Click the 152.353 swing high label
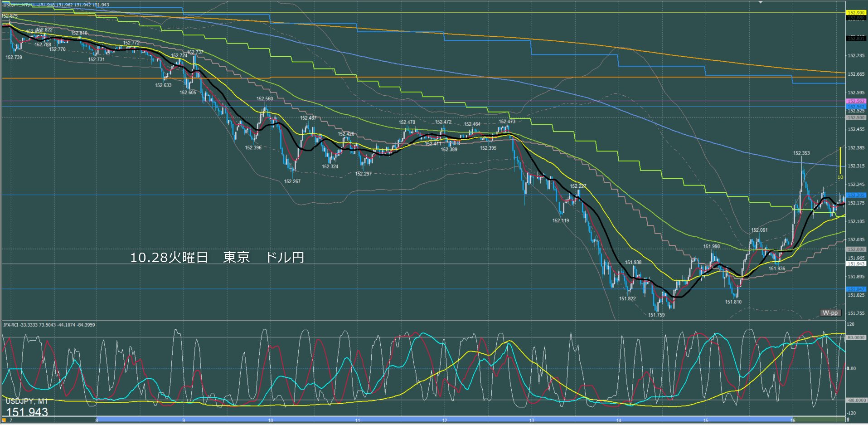Screen dimensions: 868x425 pos(801,153)
